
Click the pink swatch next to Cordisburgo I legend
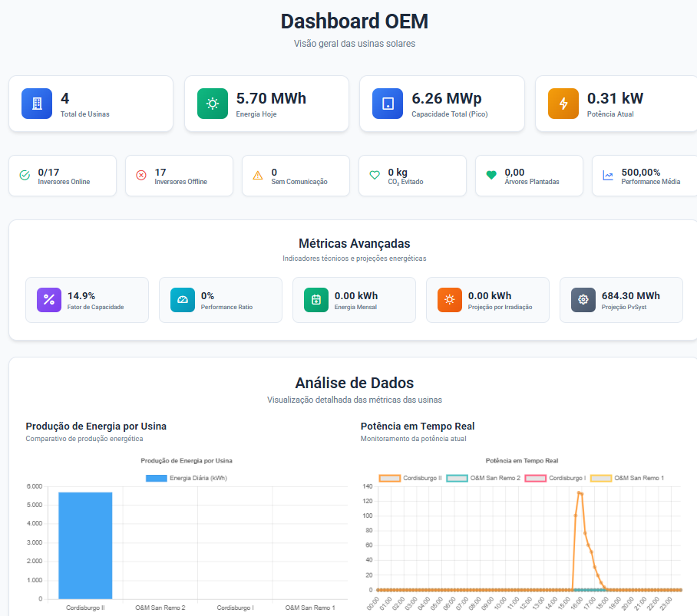click(x=537, y=477)
